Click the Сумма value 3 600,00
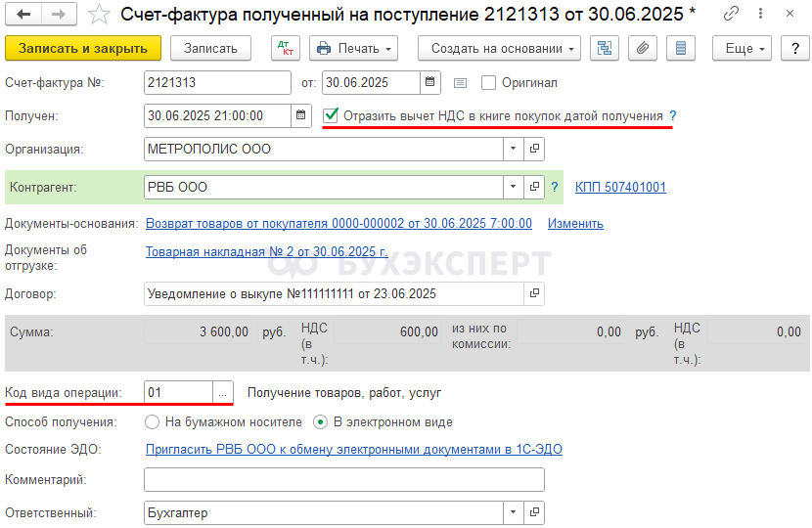The width and height of the screenshot is (812, 528). (198, 331)
